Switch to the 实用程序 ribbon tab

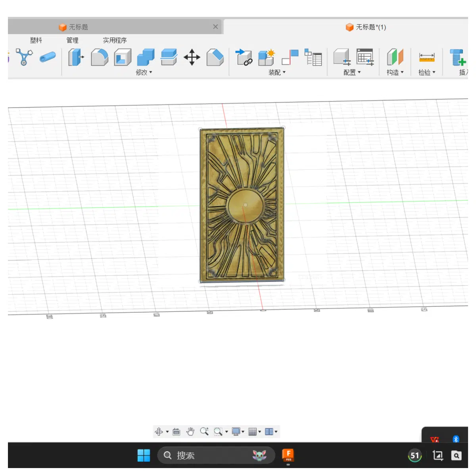point(115,40)
